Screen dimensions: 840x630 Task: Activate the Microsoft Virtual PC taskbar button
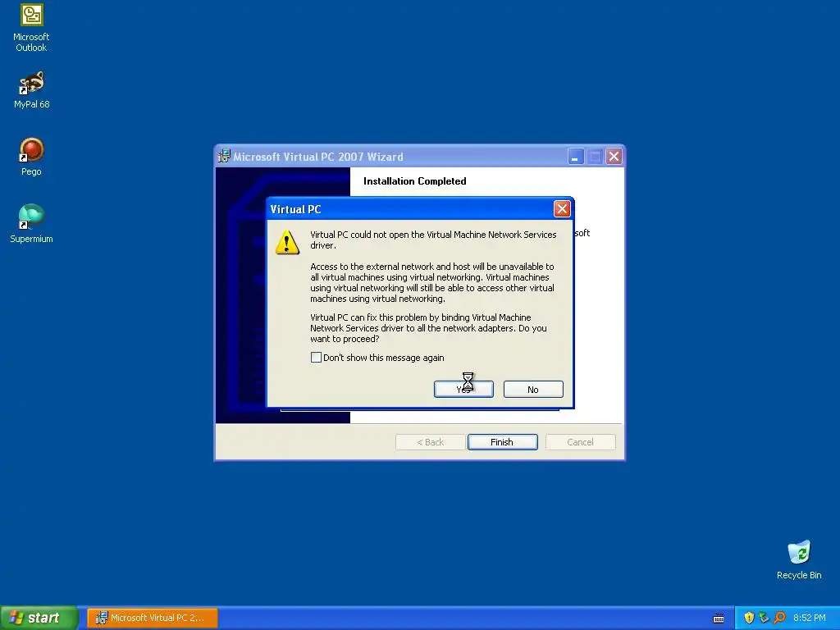(x=153, y=618)
